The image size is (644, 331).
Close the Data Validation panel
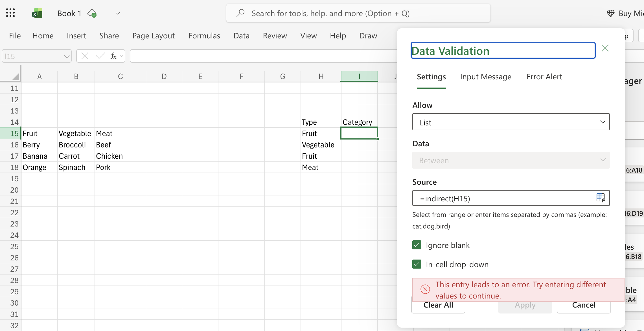(605, 48)
